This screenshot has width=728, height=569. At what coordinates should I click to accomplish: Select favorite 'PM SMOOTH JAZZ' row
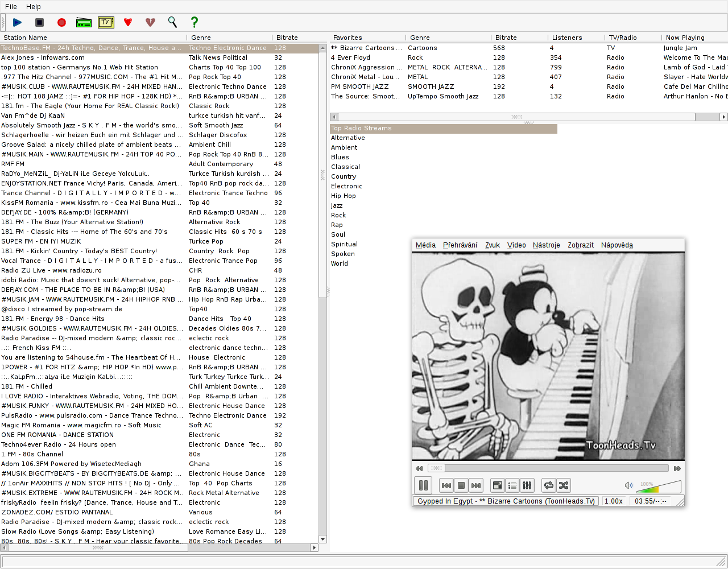529,87
